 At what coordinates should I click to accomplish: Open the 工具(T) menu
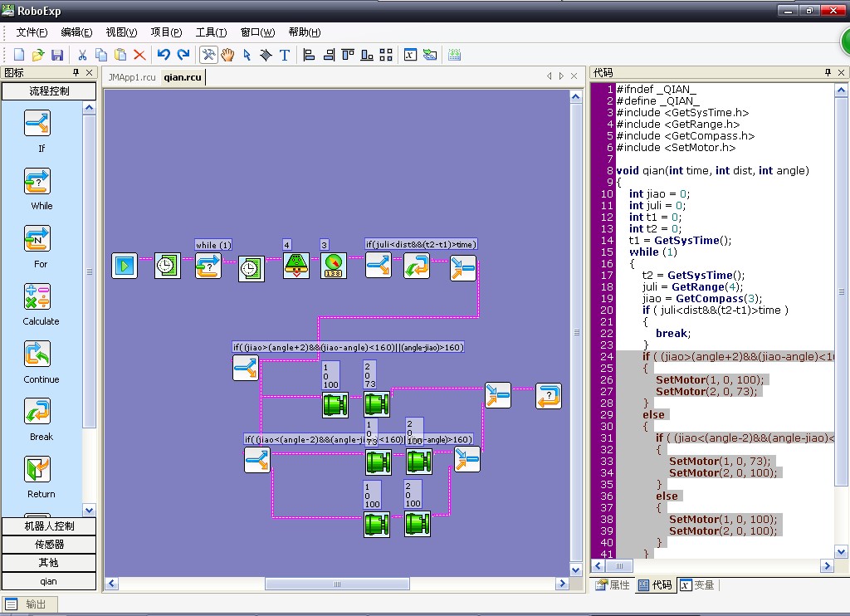(x=211, y=32)
